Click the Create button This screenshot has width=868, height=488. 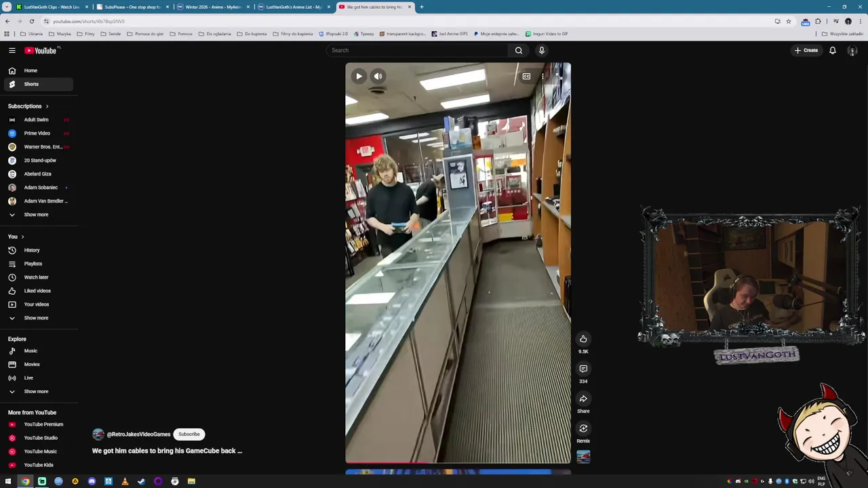(x=806, y=50)
